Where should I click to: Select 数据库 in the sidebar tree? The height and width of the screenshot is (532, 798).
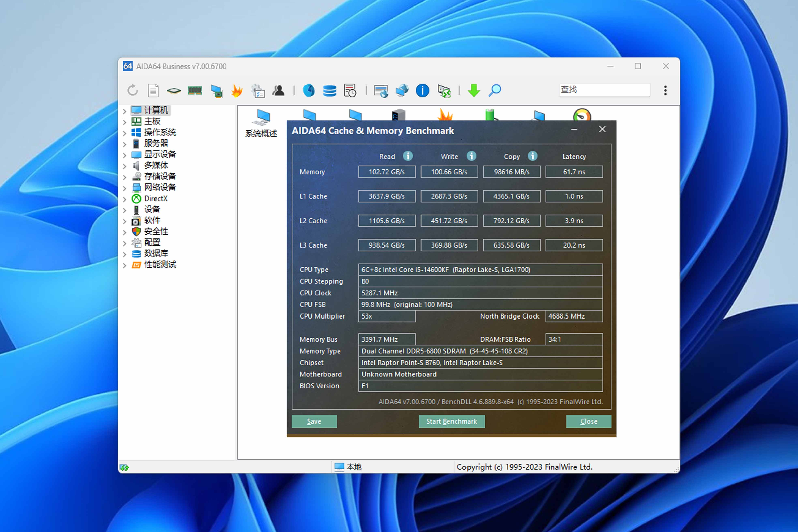[156, 253]
